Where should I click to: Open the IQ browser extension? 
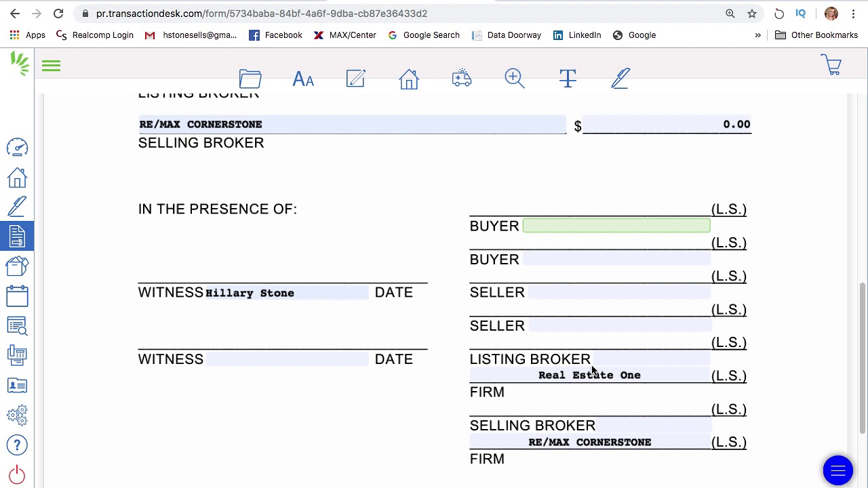(x=801, y=14)
